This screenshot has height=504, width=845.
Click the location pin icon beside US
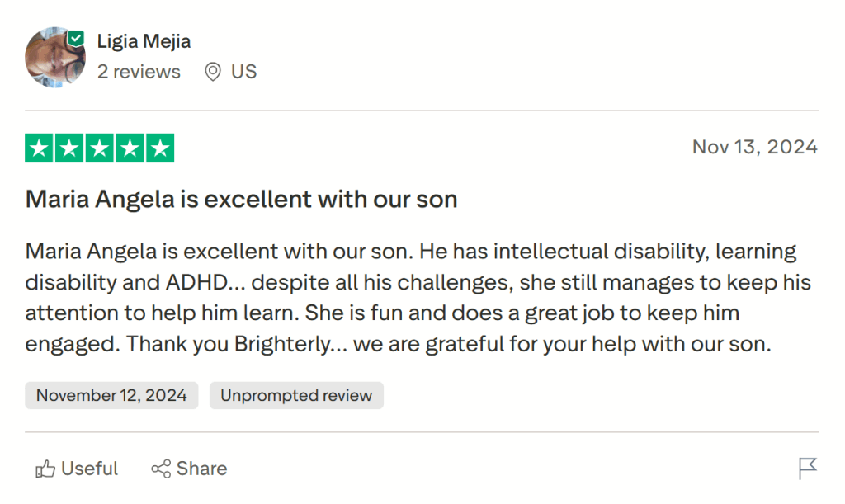pos(211,72)
